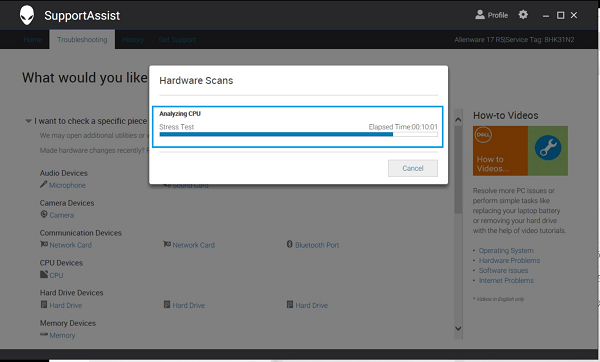Viewport: 600px width, 362px height.
Task: Collapse 'I want to check a specific piece' section
Action: coord(28,121)
